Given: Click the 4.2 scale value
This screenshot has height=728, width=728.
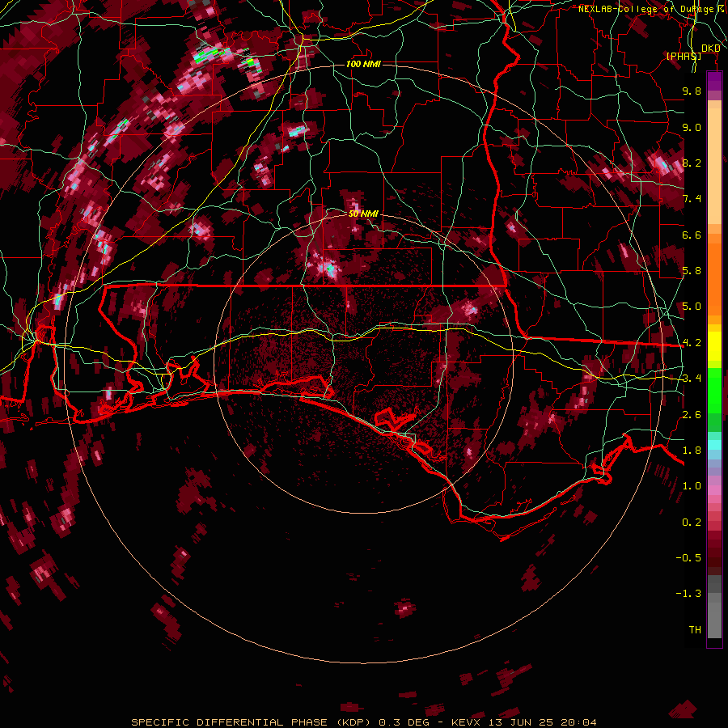Looking at the screenshot, I should coord(692,343).
